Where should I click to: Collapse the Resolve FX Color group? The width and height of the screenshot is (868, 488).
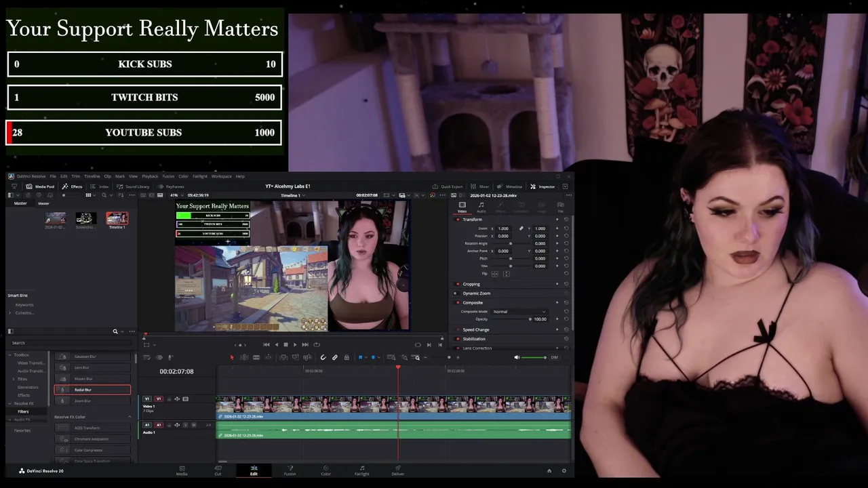point(130,417)
